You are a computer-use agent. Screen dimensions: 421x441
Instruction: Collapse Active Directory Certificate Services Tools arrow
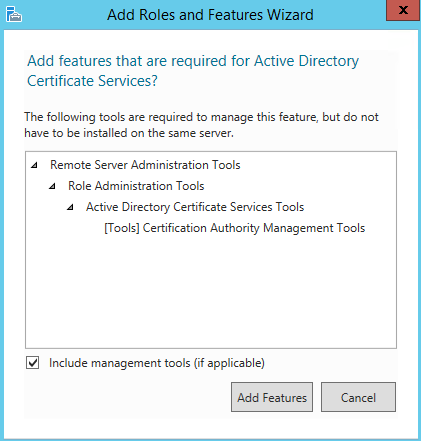click(70, 207)
